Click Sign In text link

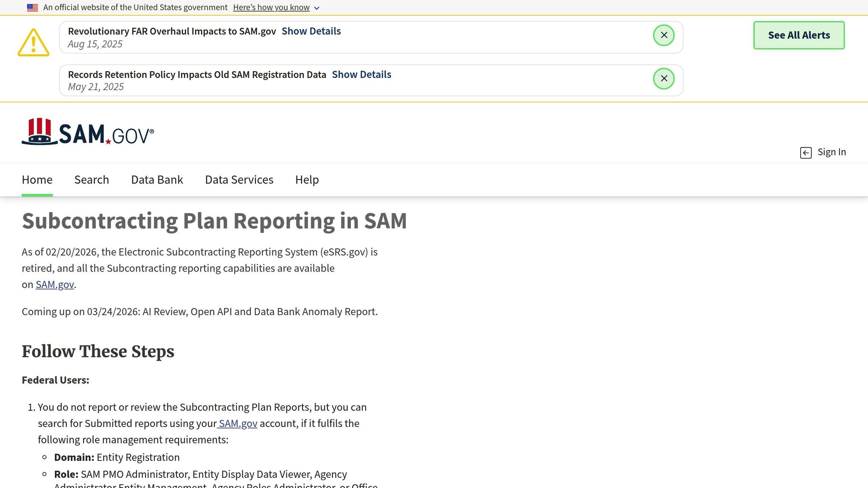pyautogui.click(x=831, y=152)
